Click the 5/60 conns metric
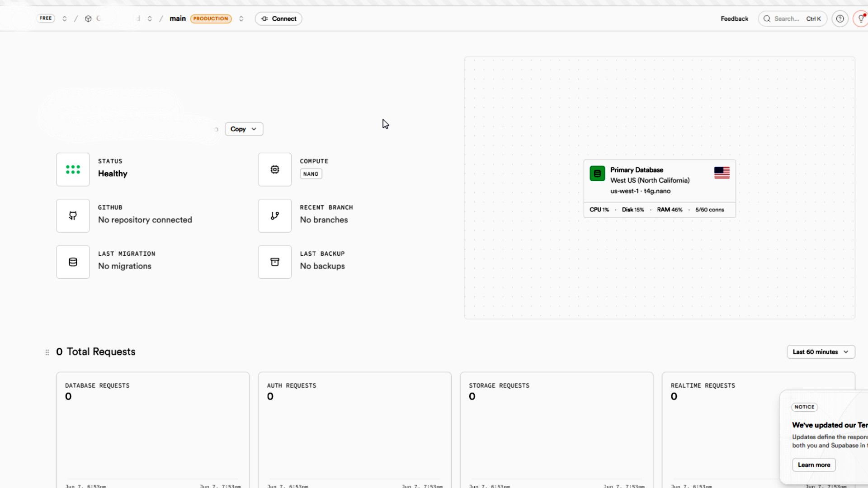Viewport: 868px width, 488px height. [x=710, y=210]
